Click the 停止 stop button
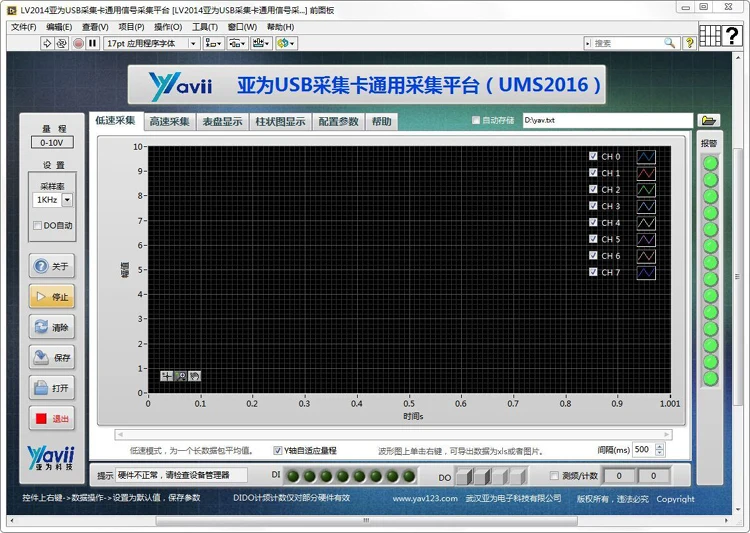Screen dimensions: 750x533 (x=52, y=297)
